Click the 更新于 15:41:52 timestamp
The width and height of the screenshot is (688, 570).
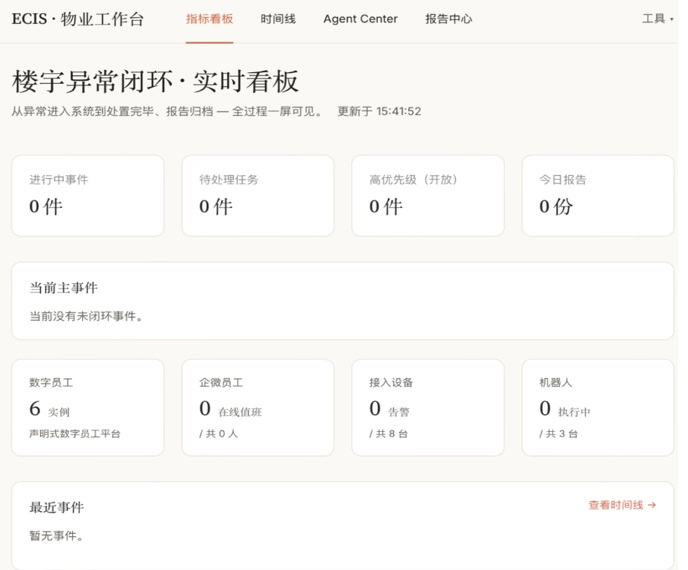coord(379,111)
